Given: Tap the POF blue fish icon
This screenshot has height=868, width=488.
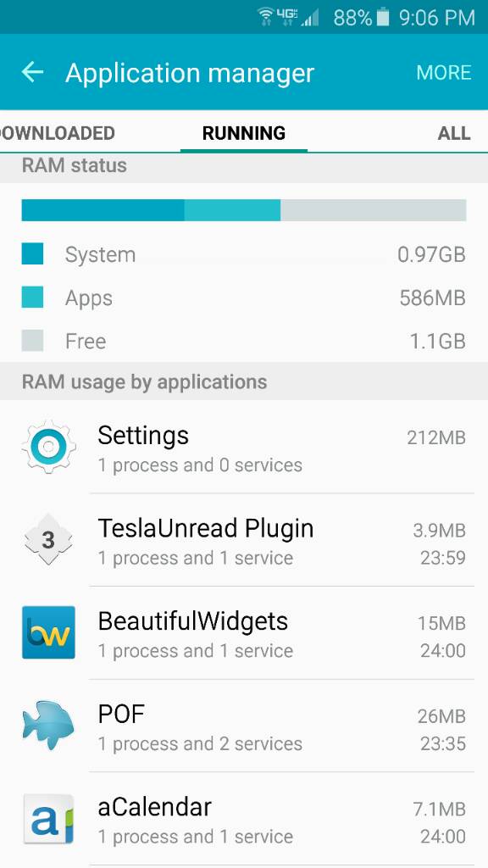Looking at the screenshot, I should point(48,726).
